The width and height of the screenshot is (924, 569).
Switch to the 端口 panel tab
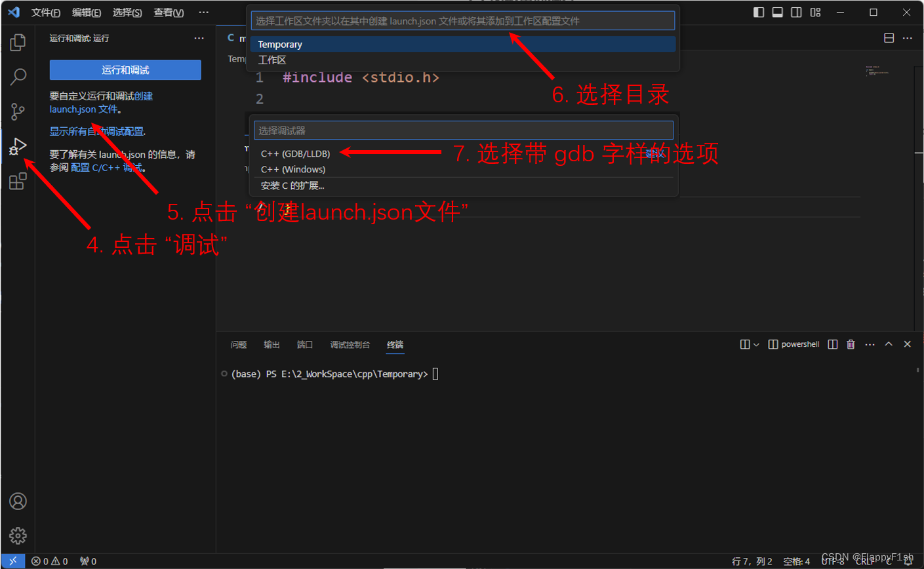click(x=304, y=345)
